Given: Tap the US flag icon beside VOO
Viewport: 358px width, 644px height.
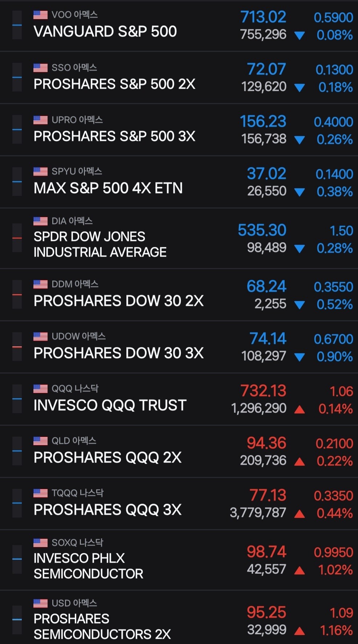Looking at the screenshot, I should [x=40, y=15].
